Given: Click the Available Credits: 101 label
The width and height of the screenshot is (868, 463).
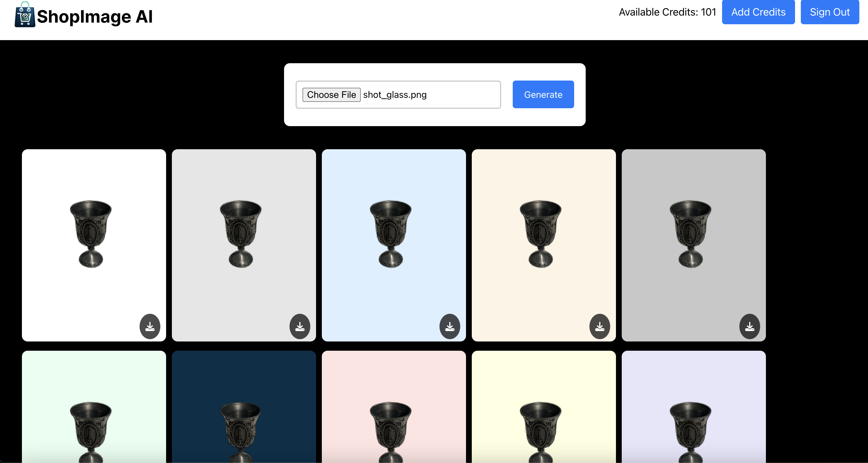Looking at the screenshot, I should point(667,12).
